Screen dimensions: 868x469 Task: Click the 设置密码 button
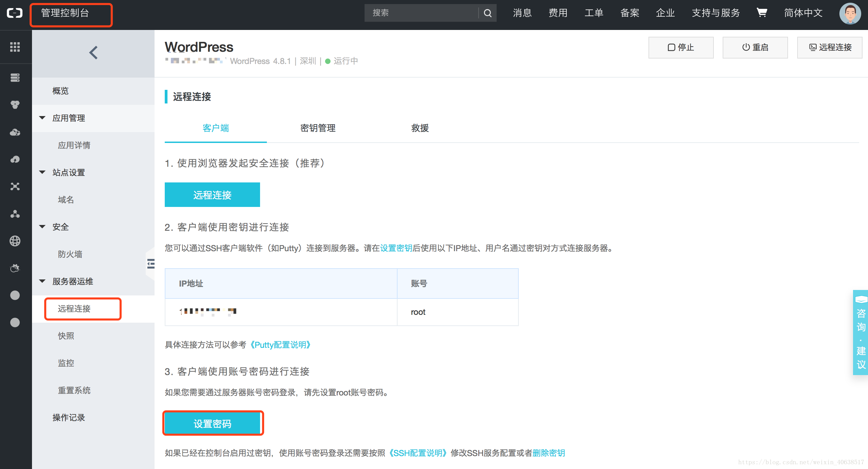pos(212,423)
